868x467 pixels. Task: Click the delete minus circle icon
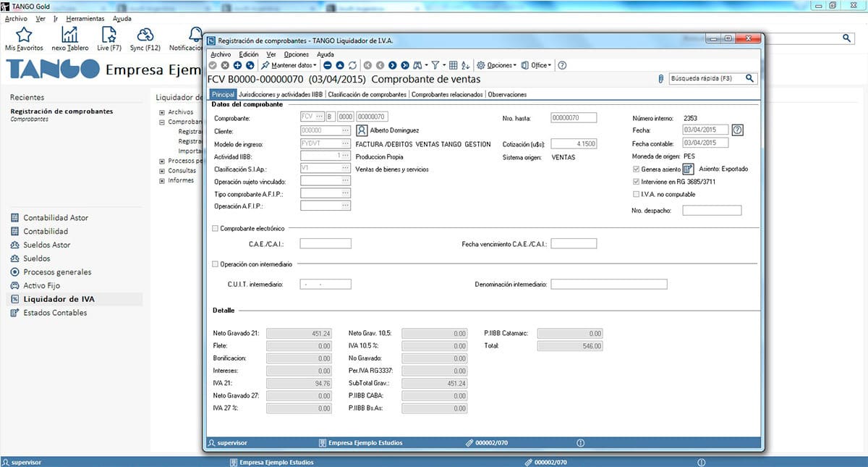(328, 65)
